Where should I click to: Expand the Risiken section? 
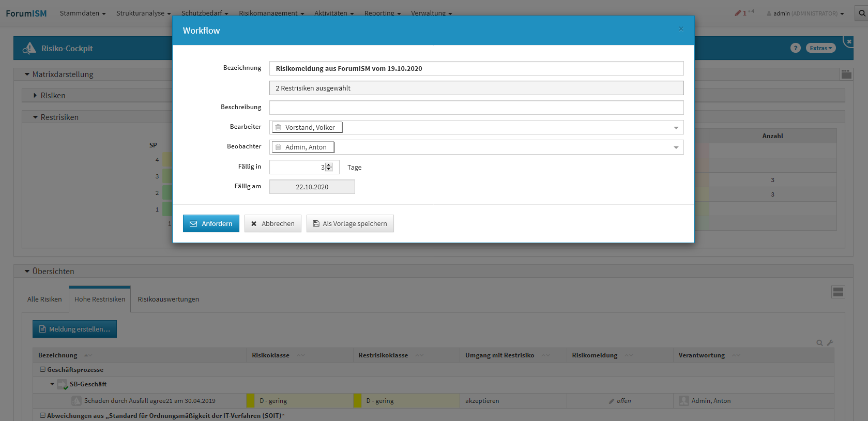pos(35,96)
